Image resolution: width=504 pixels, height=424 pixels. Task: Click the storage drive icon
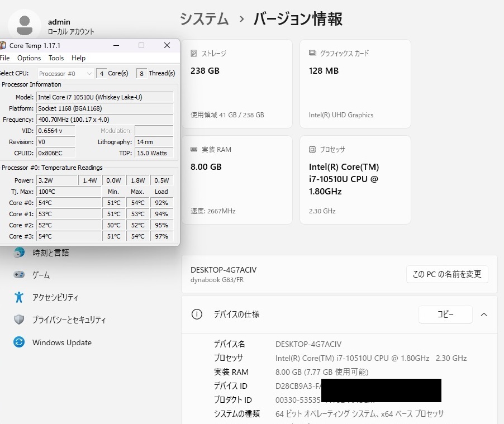tap(193, 54)
